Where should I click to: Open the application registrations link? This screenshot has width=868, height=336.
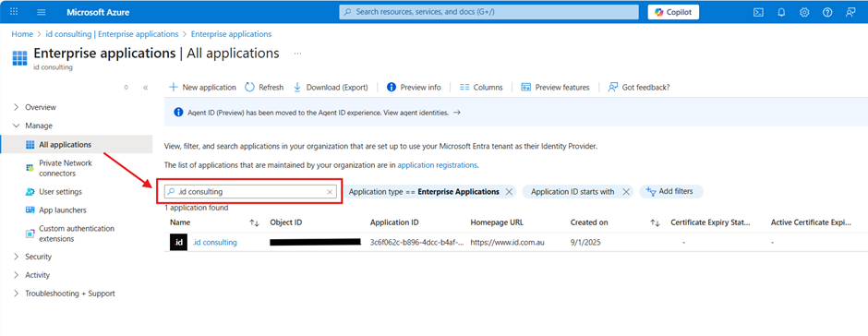point(438,165)
